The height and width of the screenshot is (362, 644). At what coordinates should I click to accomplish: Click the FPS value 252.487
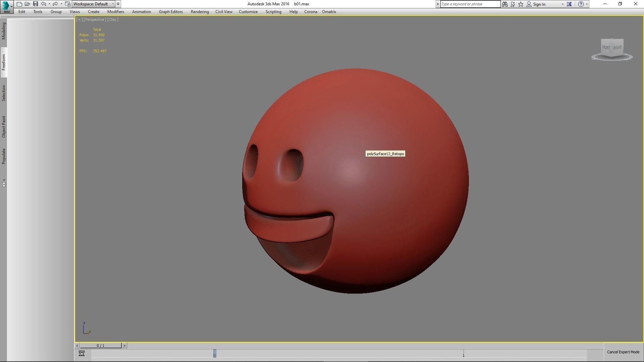coord(100,51)
